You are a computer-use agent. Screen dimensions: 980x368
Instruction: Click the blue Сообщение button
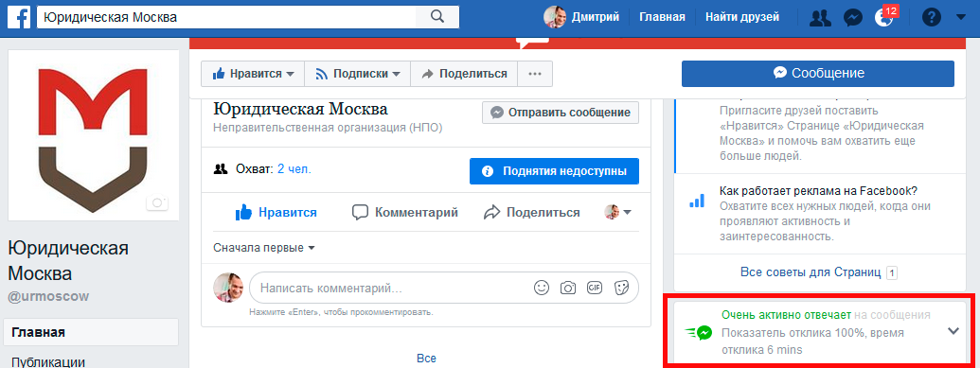[817, 73]
